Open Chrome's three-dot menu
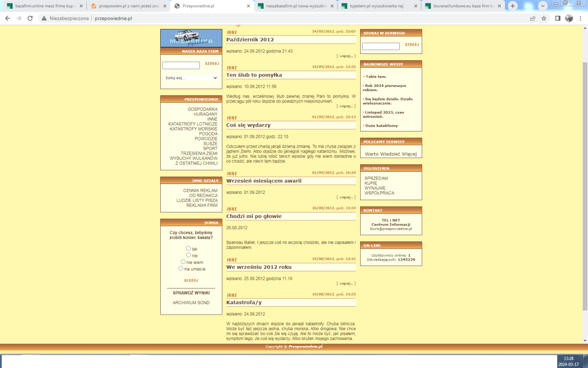 (x=581, y=18)
